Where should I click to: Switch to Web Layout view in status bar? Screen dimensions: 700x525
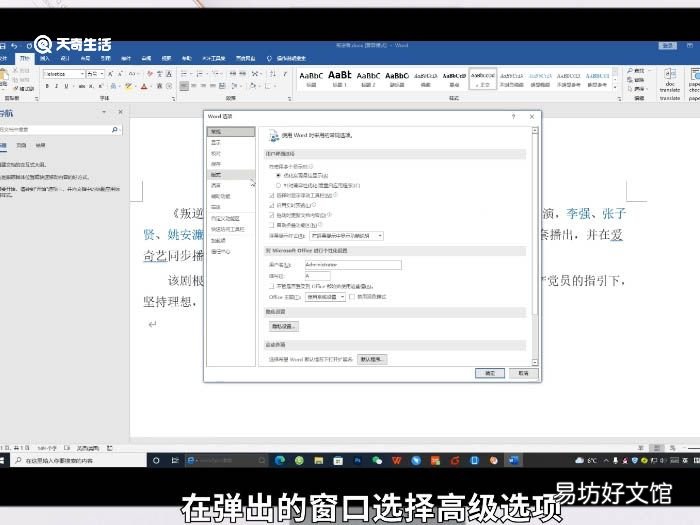(x=672, y=448)
